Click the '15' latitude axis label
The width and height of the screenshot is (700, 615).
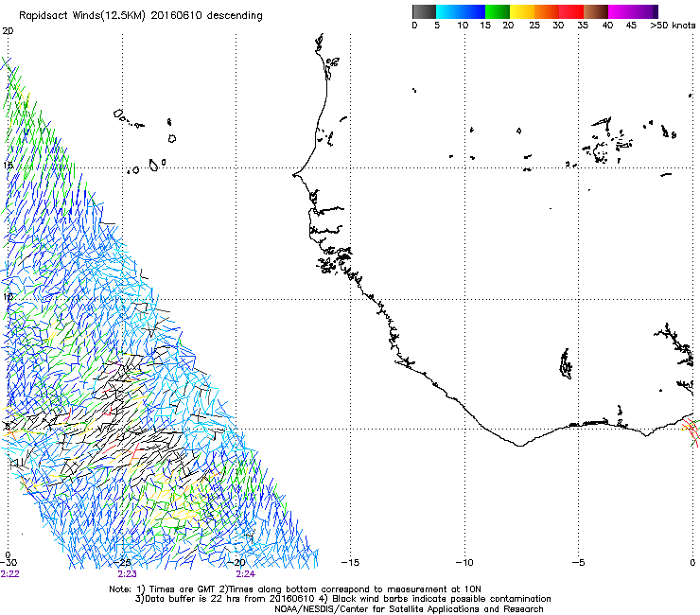[x=8, y=166]
